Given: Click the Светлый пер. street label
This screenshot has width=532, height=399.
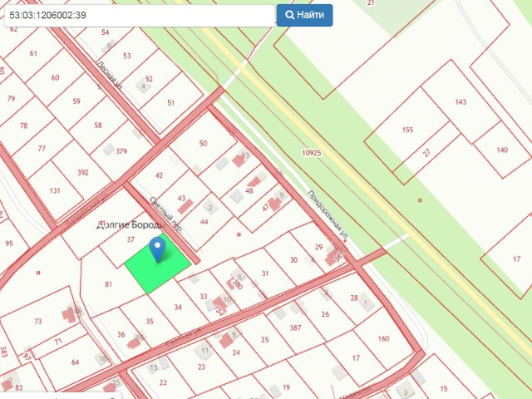Looking at the screenshot, I should [x=166, y=214].
